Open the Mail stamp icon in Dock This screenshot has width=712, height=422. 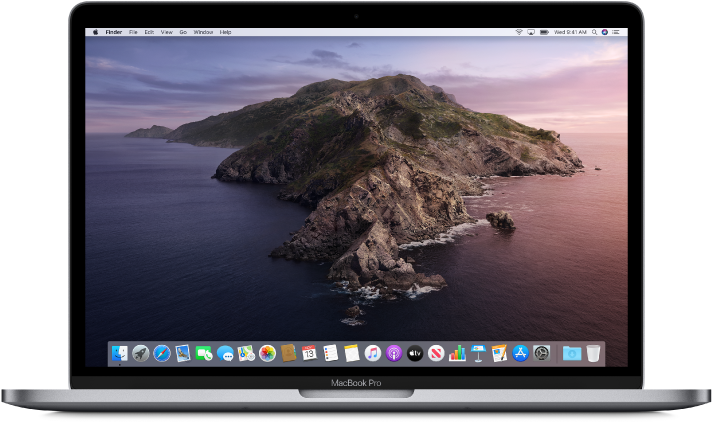pos(183,353)
